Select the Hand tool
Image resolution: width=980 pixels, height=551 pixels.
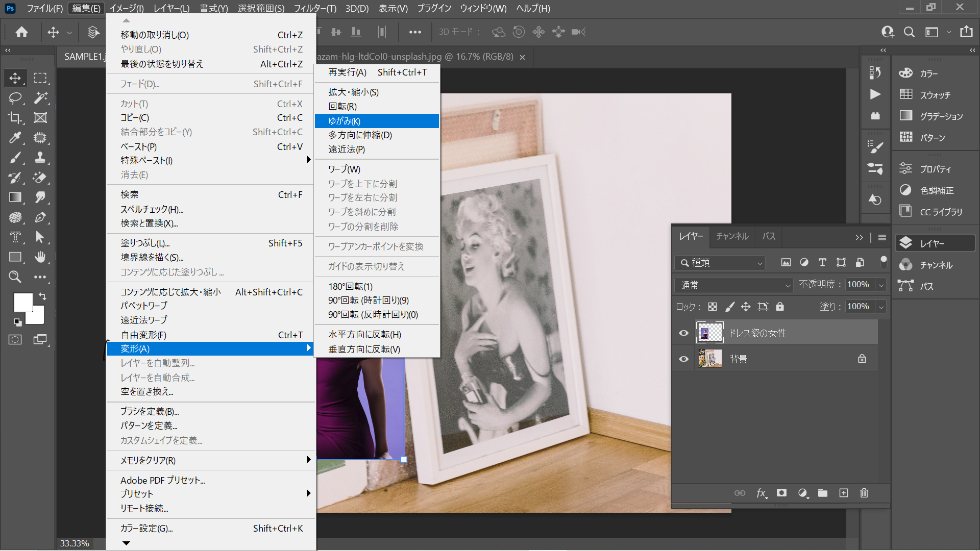(x=40, y=257)
